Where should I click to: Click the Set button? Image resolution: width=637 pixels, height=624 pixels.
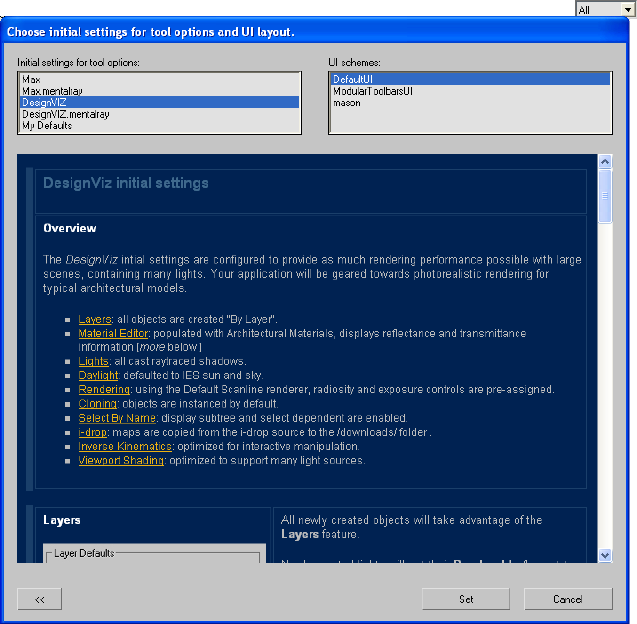pos(466,599)
